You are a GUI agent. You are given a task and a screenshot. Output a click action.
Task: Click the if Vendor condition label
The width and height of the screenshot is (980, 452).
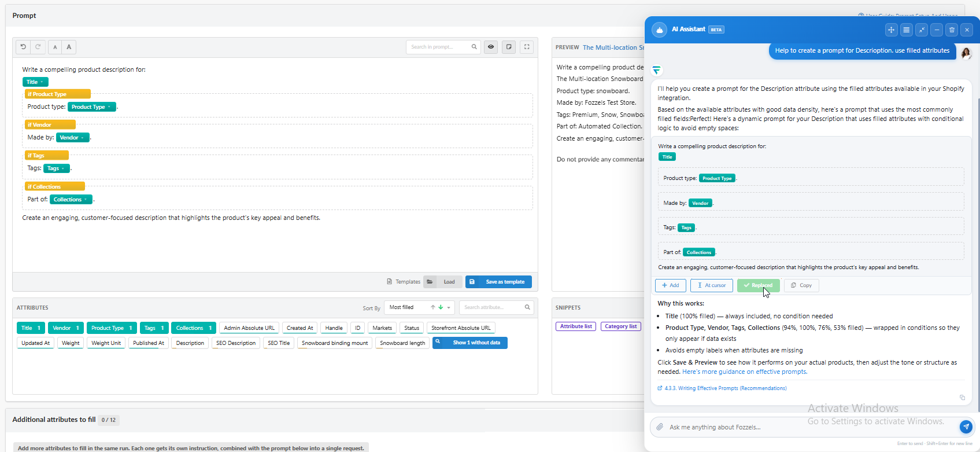click(50, 124)
